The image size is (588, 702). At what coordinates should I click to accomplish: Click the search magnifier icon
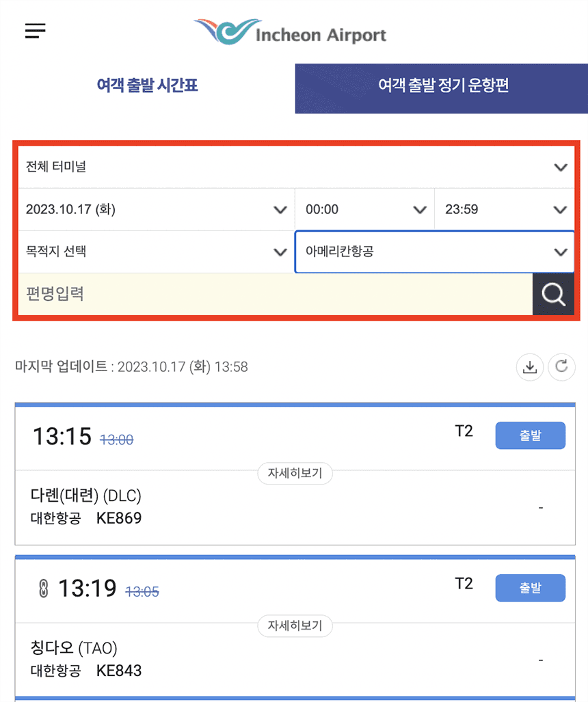pos(554,294)
